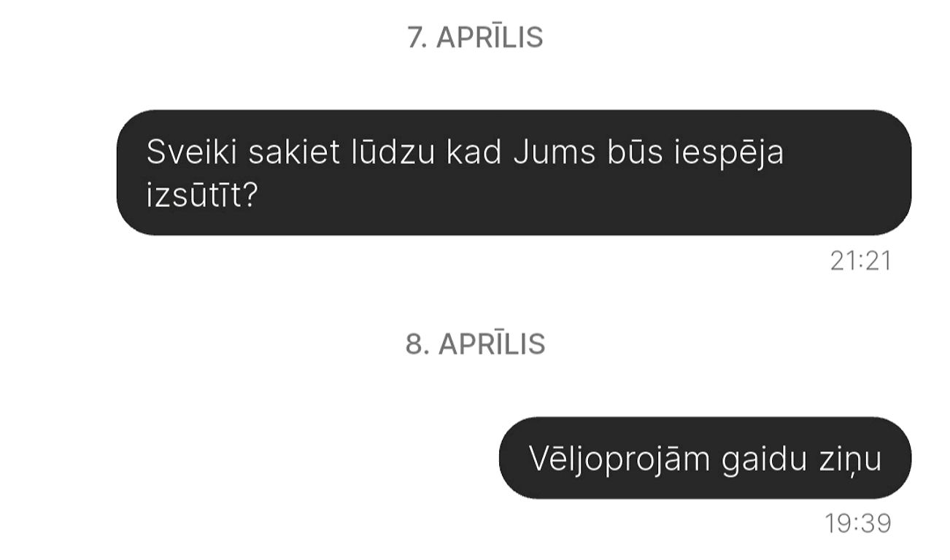Viewport: 950px width, 560px height.
Task: Click the "8. APRĪLIS" date header
Action: (x=475, y=343)
